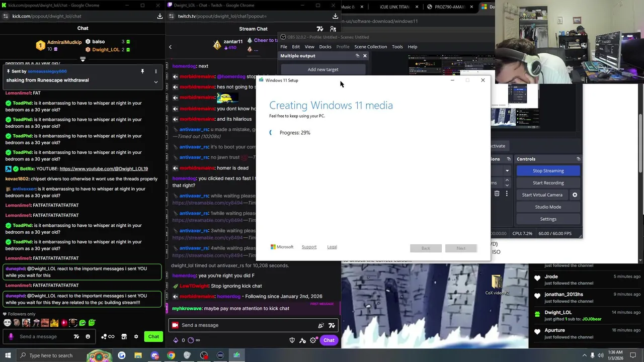This screenshot has height=362, width=644.
Task: Click the Twitch message box 7tv emote icon
Action: click(x=332, y=325)
